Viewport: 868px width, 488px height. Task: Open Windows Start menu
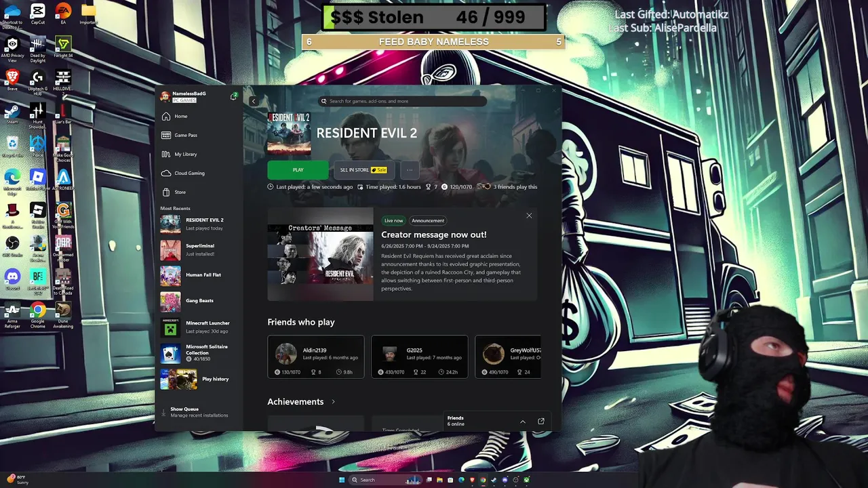pos(342,480)
